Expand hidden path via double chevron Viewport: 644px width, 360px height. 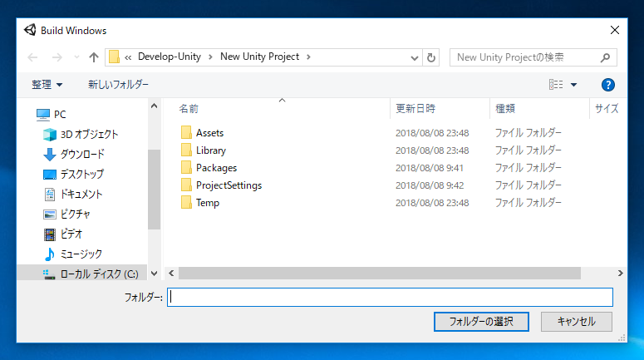128,57
